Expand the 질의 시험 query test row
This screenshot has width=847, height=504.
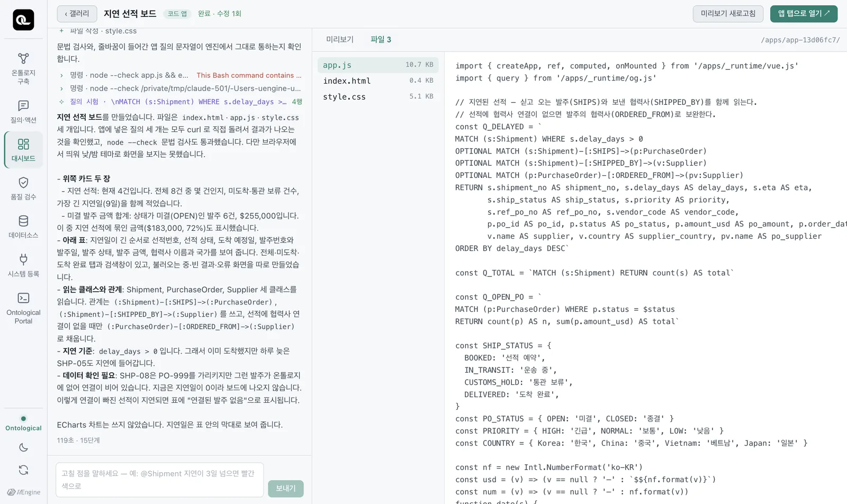tap(180, 102)
